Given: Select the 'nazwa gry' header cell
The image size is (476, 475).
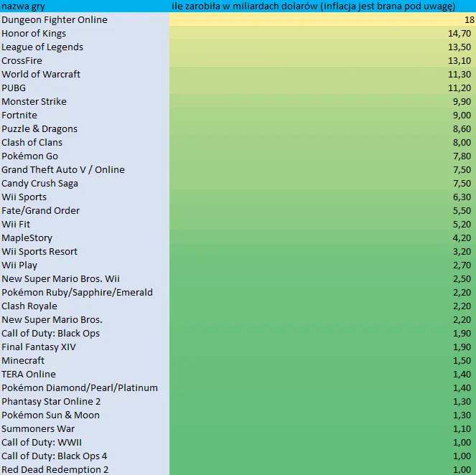Looking at the screenshot, I should click(x=85, y=6).
